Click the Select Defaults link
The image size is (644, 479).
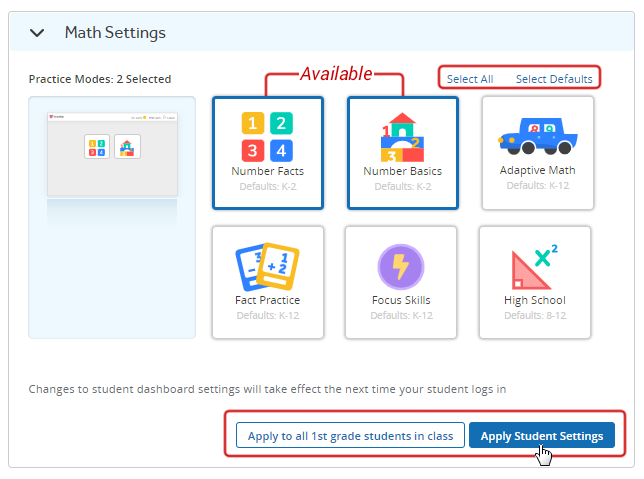[x=554, y=79]
